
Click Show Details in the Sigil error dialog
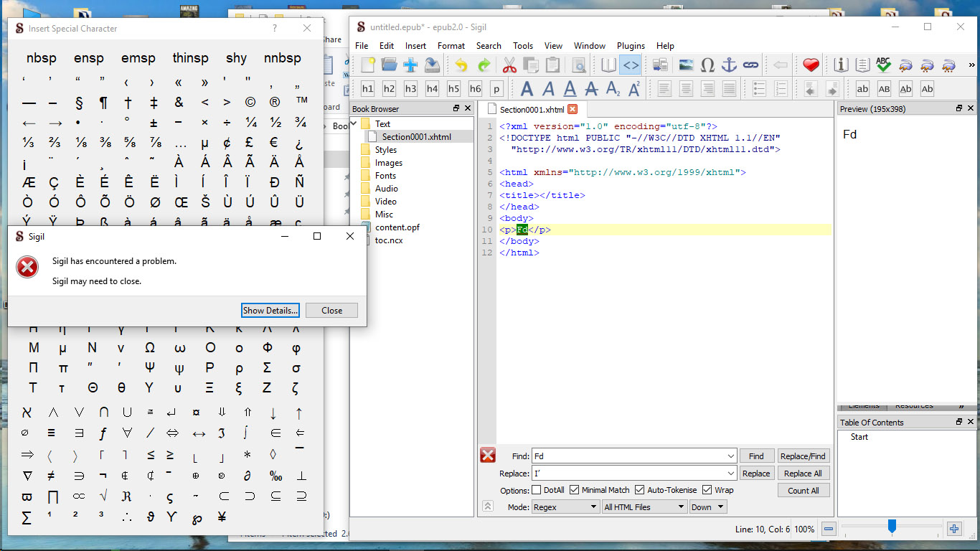point(270,311)
